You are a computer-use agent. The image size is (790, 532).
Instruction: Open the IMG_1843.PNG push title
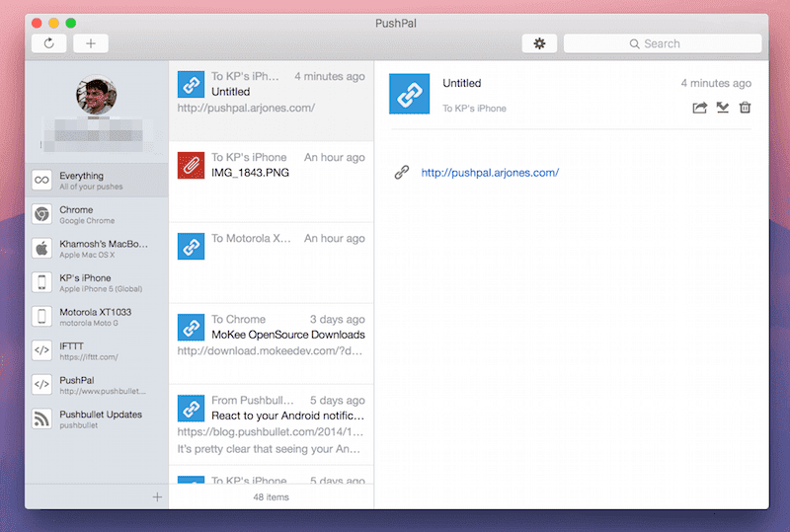(251, 173)
